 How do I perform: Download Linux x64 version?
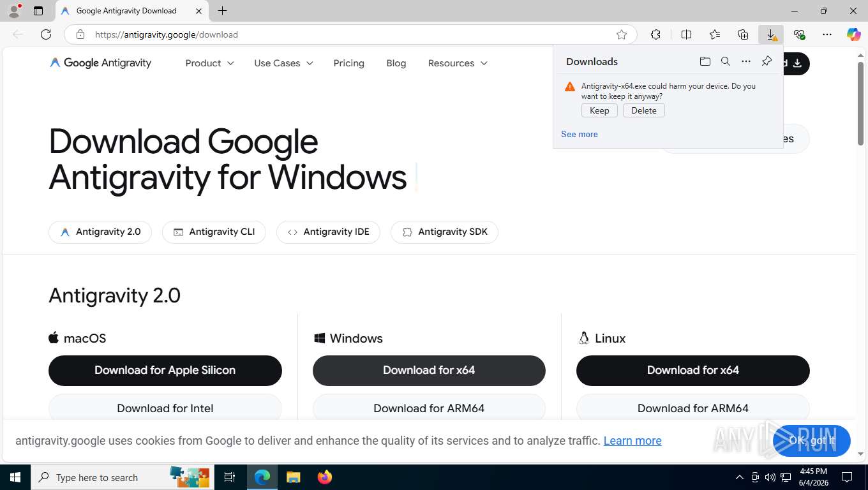pos(693,370)
